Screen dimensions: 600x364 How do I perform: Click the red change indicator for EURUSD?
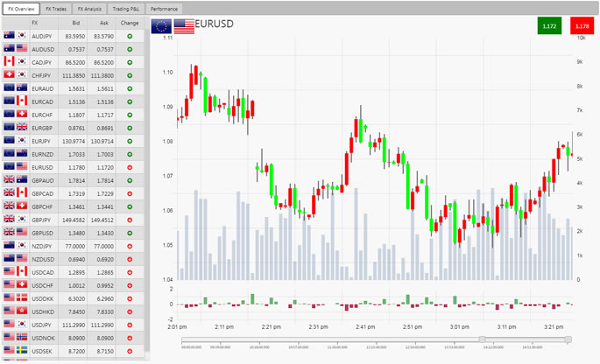130,166
